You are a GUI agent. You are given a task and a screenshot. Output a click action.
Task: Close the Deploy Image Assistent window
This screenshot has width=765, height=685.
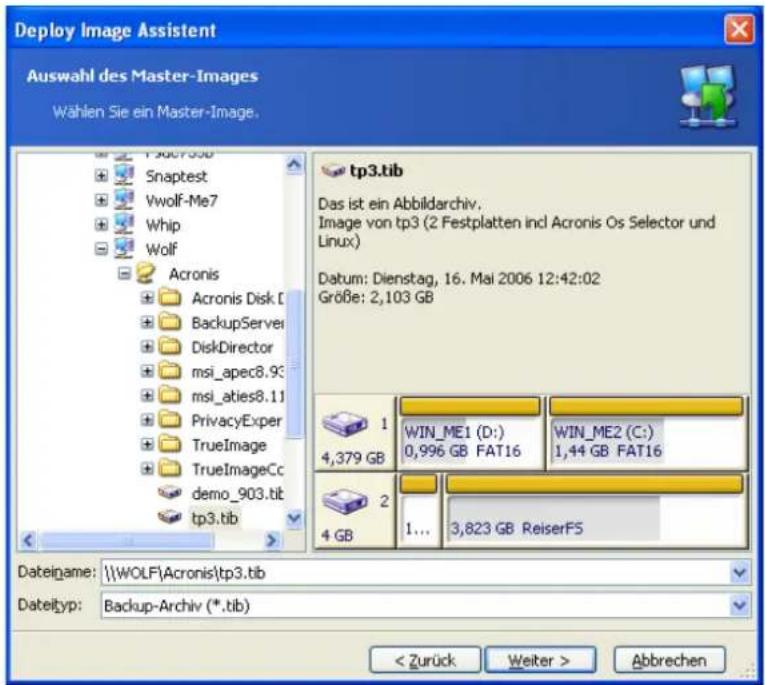pos(739,30)
